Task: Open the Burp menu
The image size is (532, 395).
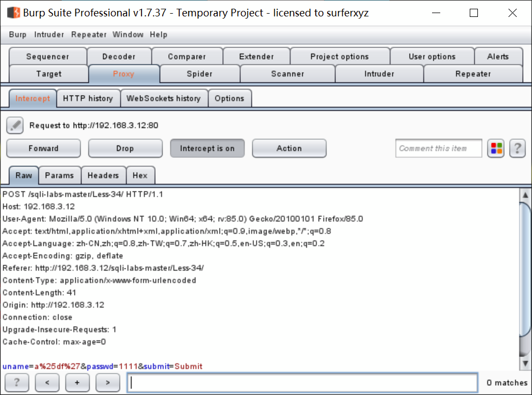Action: [17, 34]
